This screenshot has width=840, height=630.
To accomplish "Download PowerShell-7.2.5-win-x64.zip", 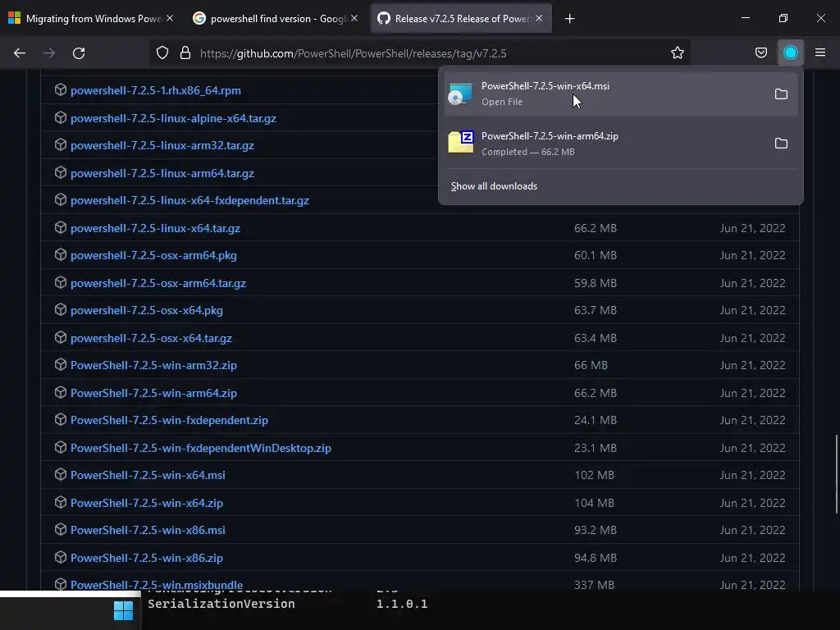I will point(147,503).
